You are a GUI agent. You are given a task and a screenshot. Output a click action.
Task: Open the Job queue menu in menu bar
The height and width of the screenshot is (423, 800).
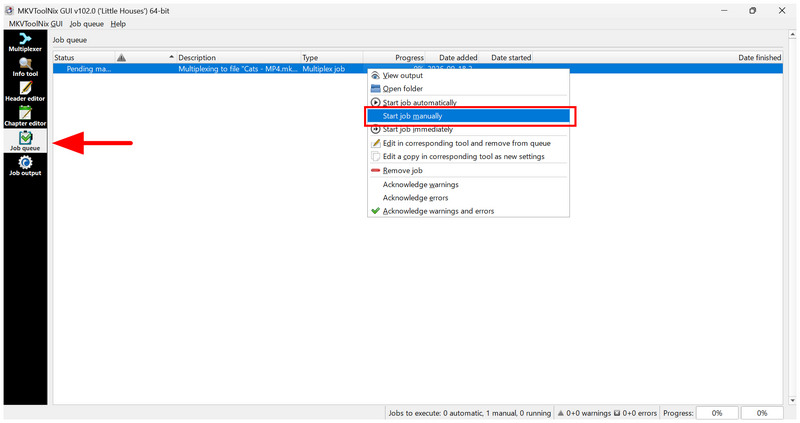pos(87,24)
